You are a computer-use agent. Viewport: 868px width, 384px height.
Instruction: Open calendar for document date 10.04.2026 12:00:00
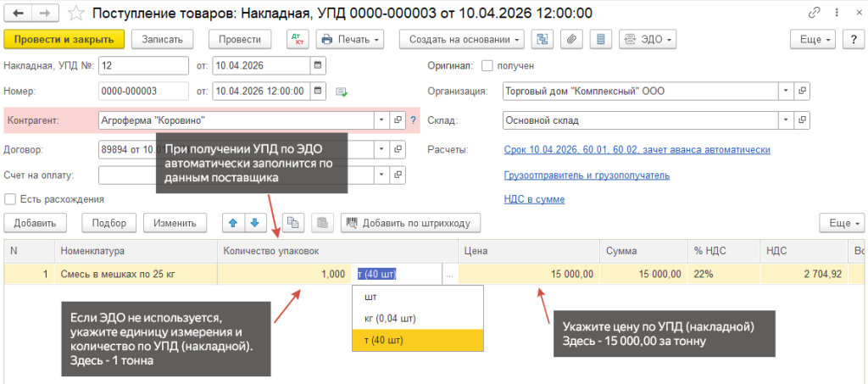[318, 91]
